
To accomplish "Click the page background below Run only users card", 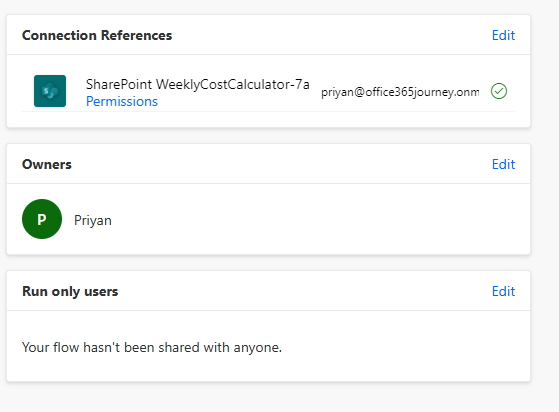I will click(268, 397).
